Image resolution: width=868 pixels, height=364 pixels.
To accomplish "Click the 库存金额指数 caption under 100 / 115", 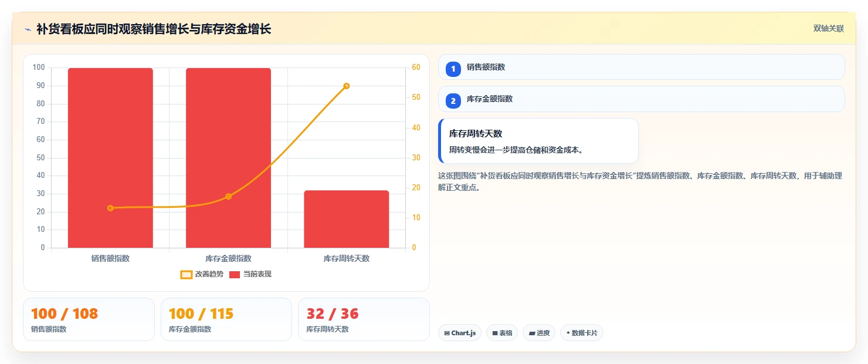I will pyautogui.click(x=190, y=329).
